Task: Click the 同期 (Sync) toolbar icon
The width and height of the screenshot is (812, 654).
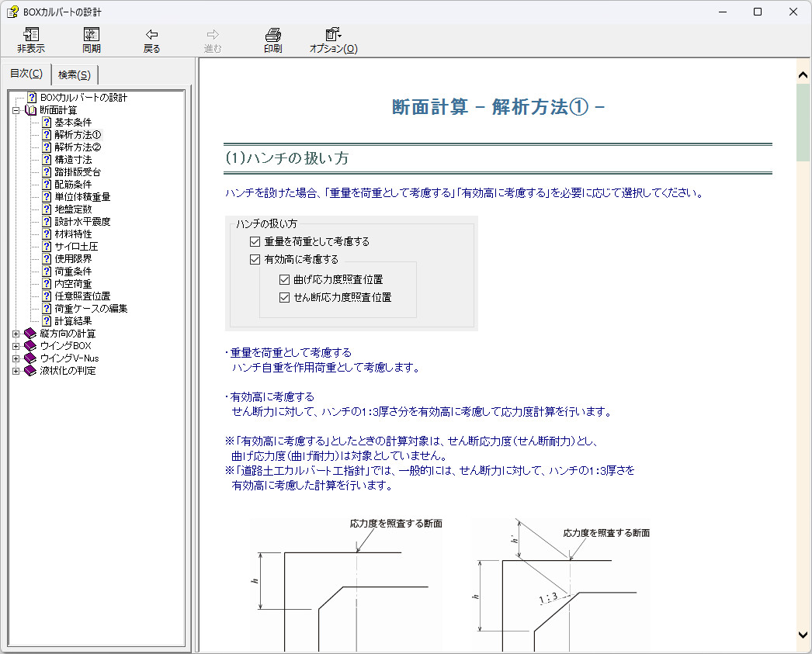Action: [91, 35]
